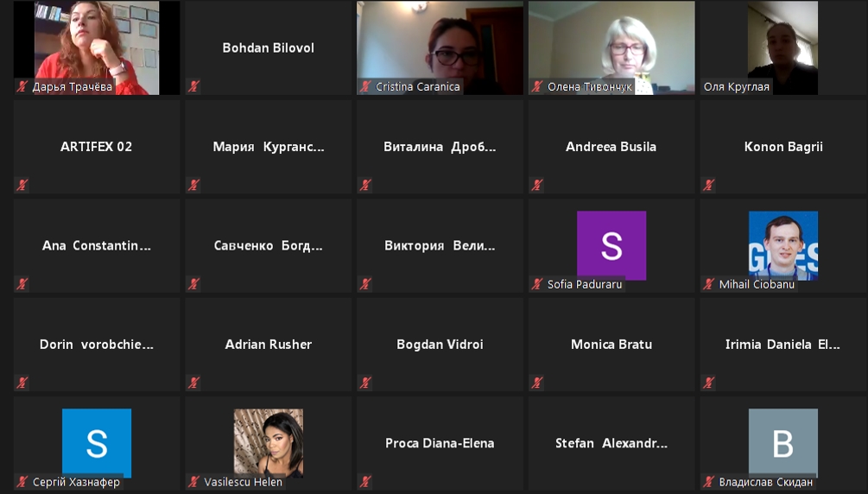Select Олена Тивончук video feed
Screen dimensions: 868x494
click(611, 47)
